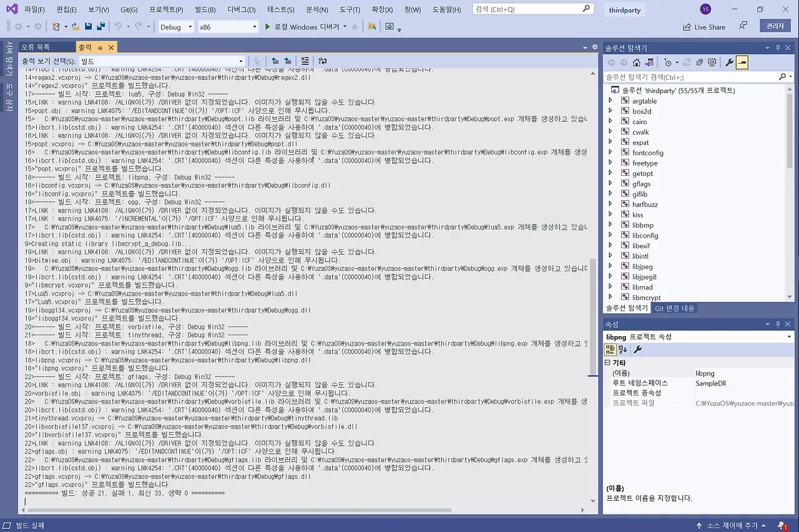Click the Live Share button
Viewport: 799px width, 532px height.
tap(704, 27)
